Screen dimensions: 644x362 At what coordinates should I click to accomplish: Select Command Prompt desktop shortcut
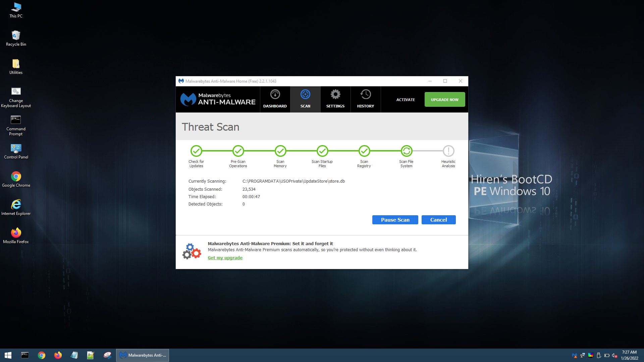pyautogui.click(x=16, y=126)
